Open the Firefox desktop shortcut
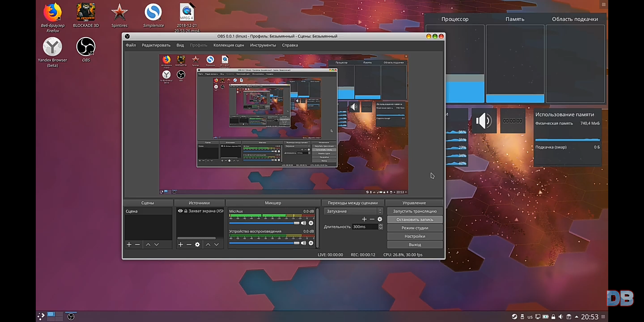 click(x=53, y=13)
